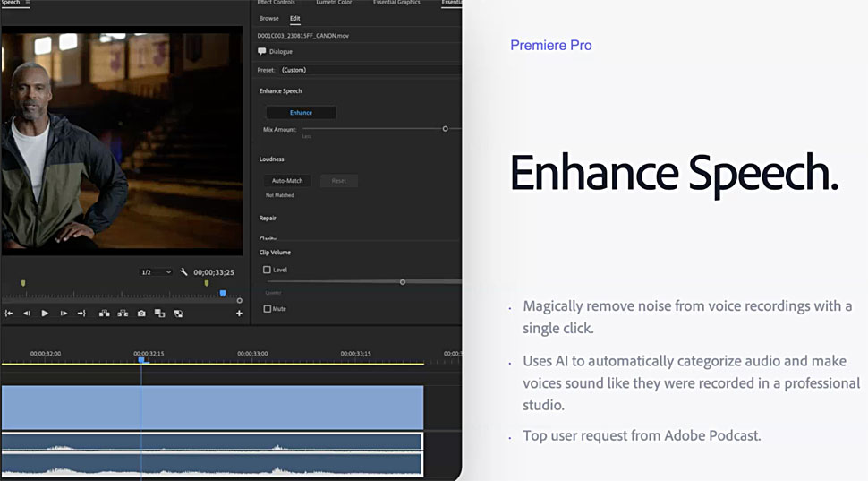This screenshot has height=481, width=868.
Task: Switch to the Lumetri Color tab
Action: (334, 3)
